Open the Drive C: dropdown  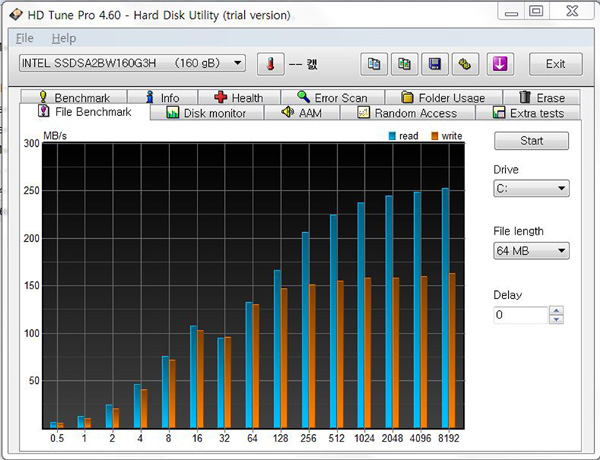coord(531,188)
